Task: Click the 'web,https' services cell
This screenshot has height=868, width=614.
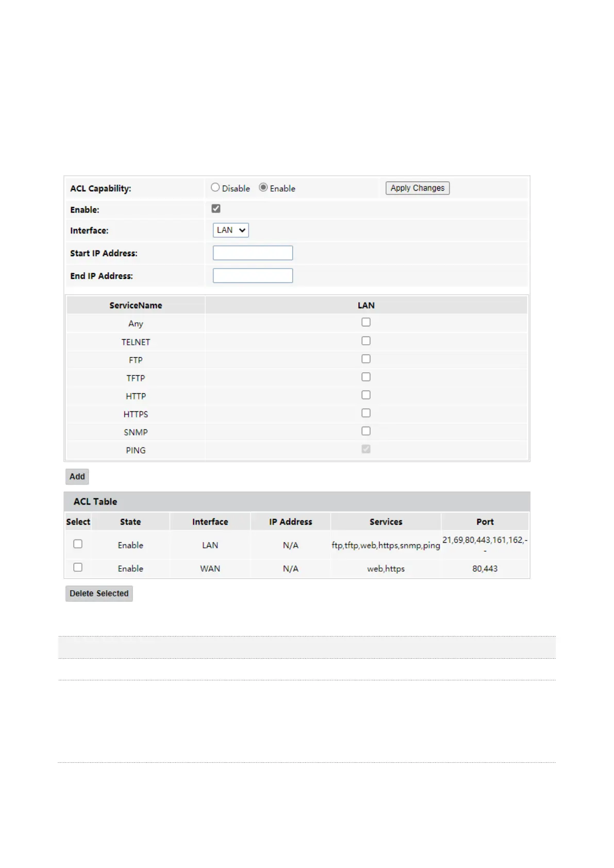Action: (x=386, y=569)
